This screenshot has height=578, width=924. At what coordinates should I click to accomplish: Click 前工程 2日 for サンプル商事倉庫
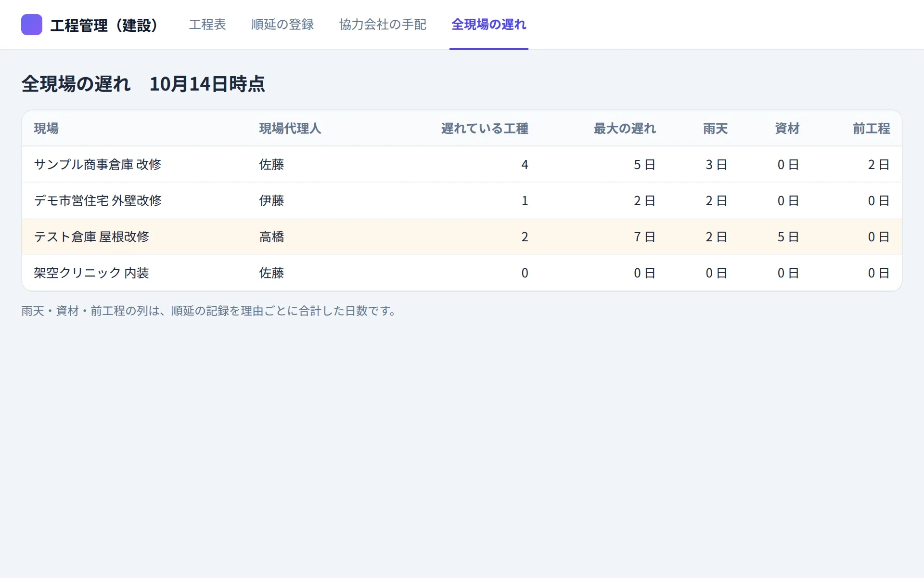[879, 165]
